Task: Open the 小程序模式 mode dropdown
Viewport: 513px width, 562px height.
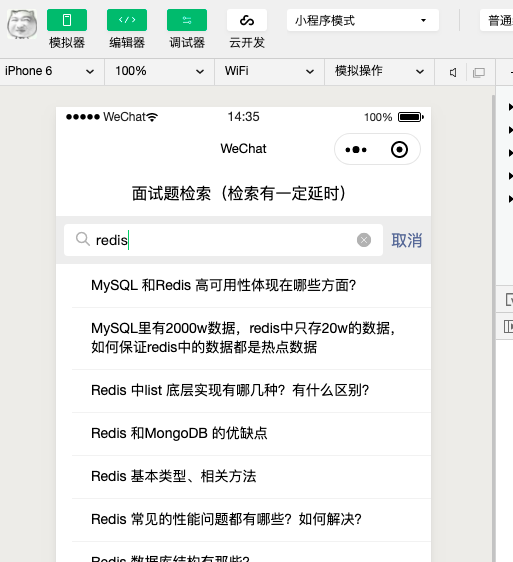Action: [x=363, y=20]
